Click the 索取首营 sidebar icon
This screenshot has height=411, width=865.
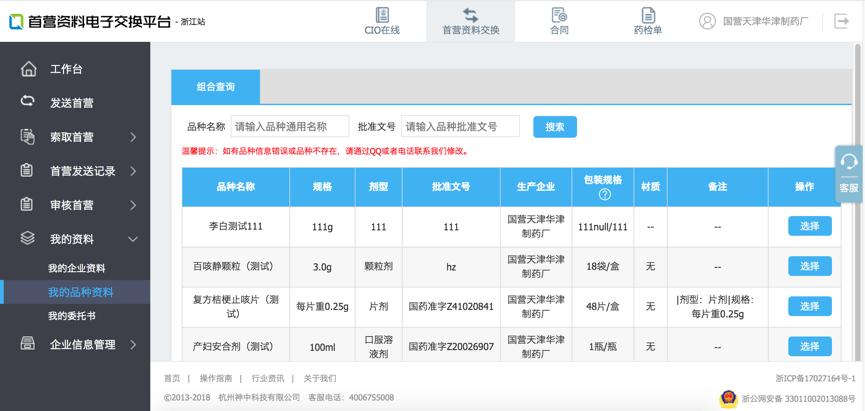coord(28,137)
